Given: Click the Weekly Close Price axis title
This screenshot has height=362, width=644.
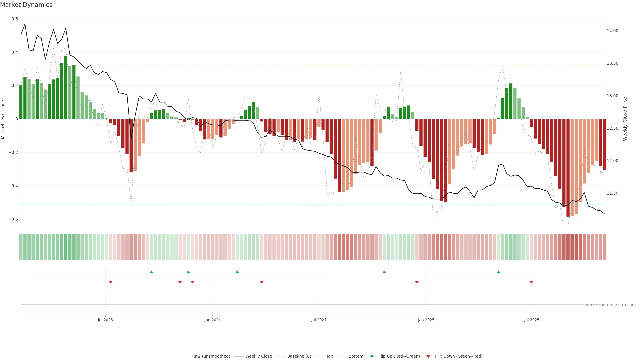Looking at the screenshot, I should pos(625,119).
